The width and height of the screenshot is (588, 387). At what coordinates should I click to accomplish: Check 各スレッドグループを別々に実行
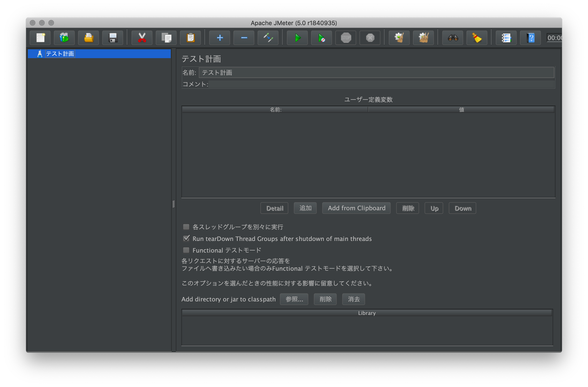(x=186, y=227)
